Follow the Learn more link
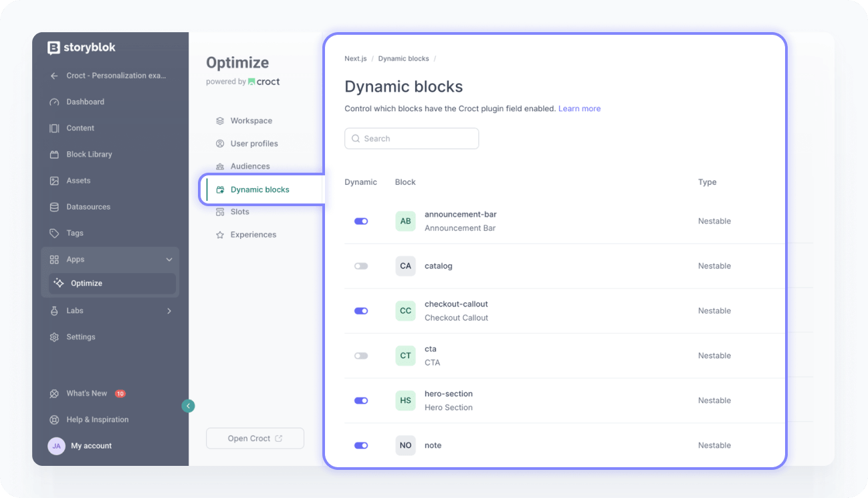Screen dimensions: 868x498 click(580, 108)
